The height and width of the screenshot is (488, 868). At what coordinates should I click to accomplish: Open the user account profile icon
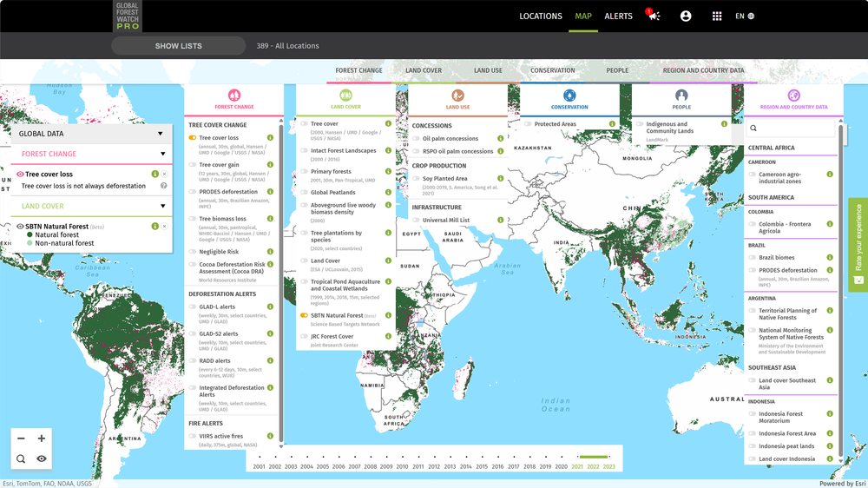[686, 16]
